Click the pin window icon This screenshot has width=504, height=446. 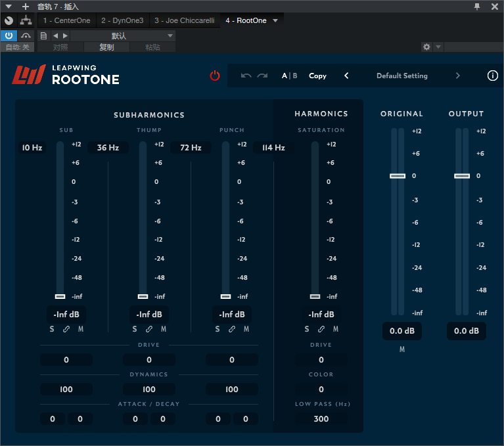click(477, 7)
